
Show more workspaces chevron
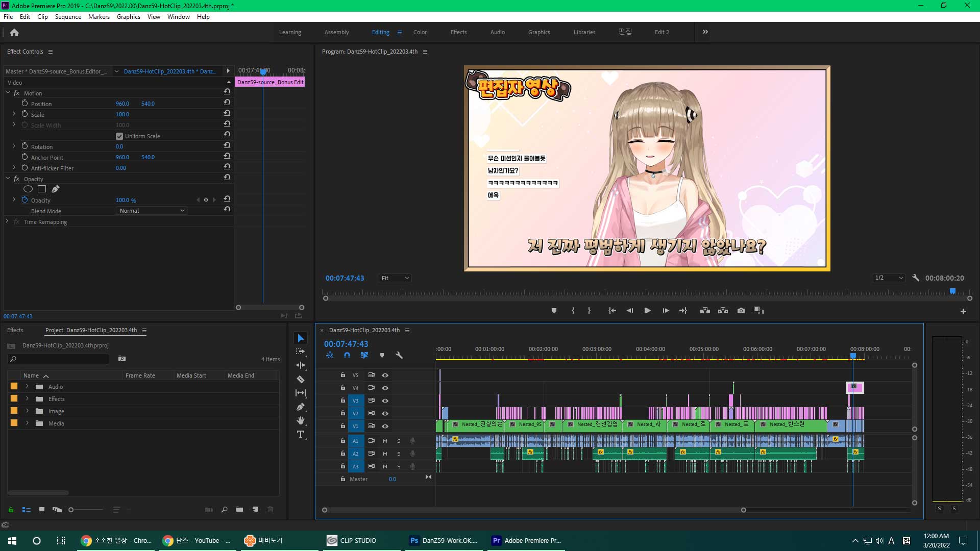click(x=705, y=32)
